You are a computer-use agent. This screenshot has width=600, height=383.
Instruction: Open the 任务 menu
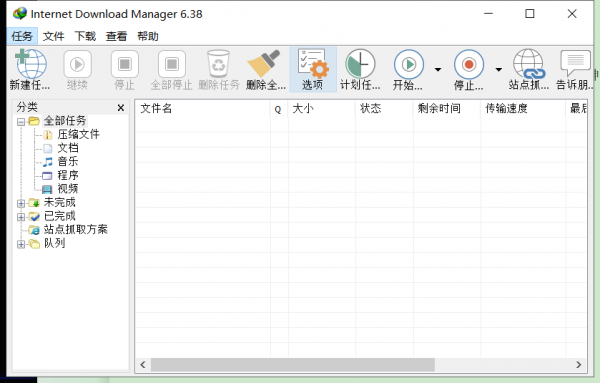(x=22, y=36)
